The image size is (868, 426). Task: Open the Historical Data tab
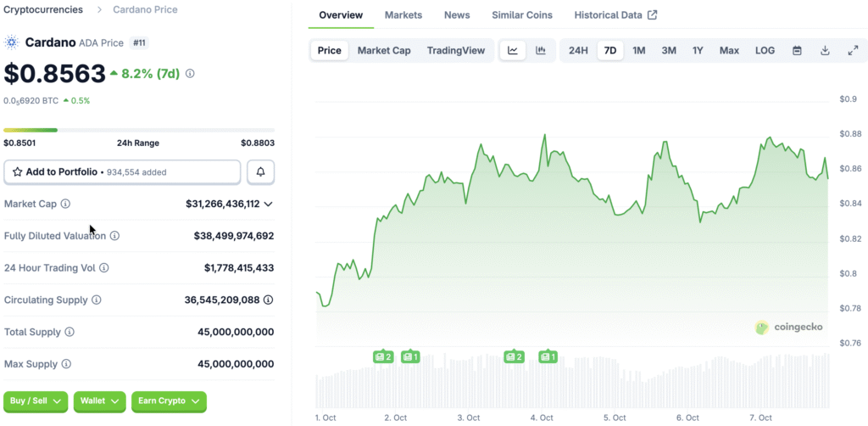615,15
